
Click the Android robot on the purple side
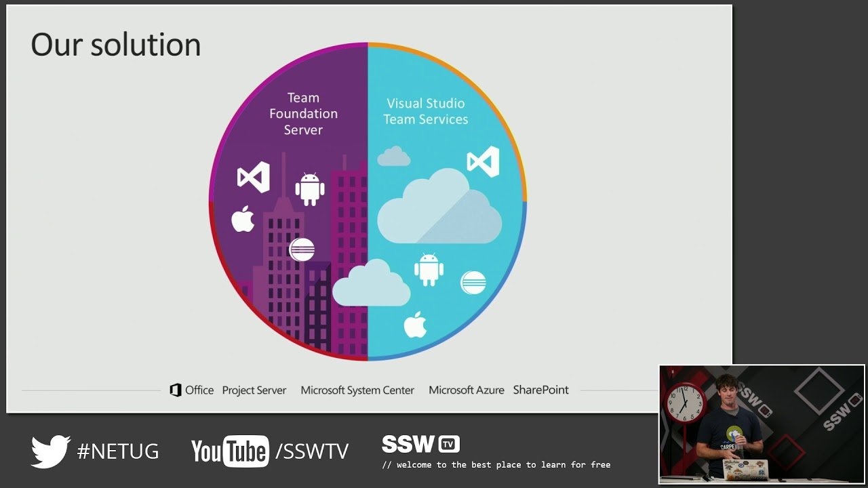tap(310, 189)
